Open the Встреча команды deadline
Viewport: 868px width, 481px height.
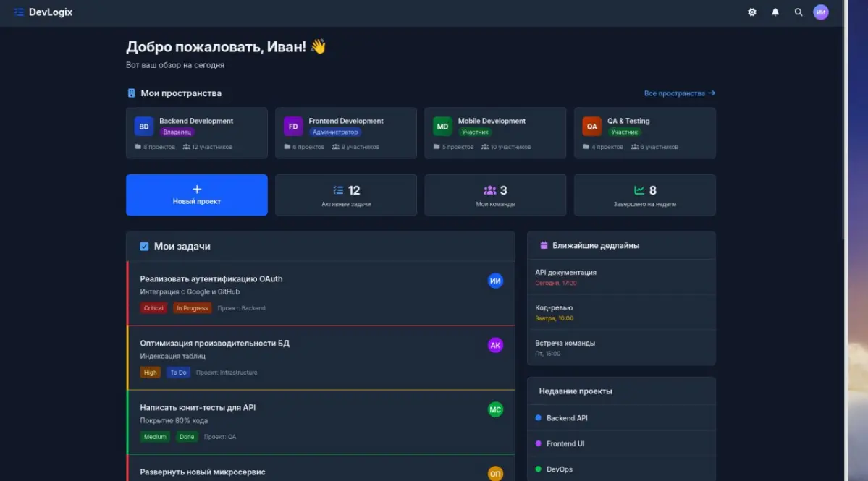621,348
